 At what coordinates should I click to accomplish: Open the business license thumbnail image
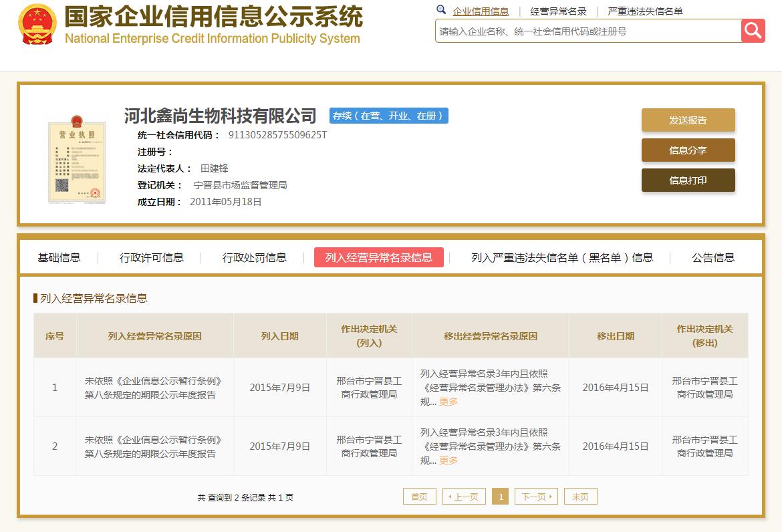tap(77, 159)
